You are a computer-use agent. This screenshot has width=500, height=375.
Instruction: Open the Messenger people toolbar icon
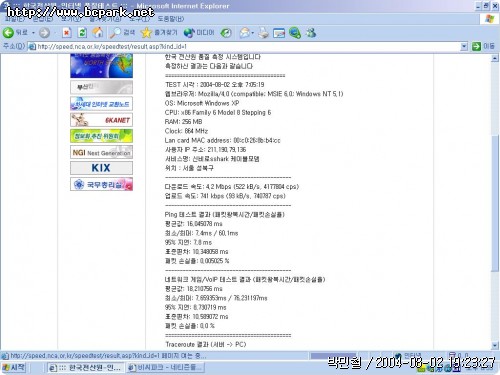[311, 33]
